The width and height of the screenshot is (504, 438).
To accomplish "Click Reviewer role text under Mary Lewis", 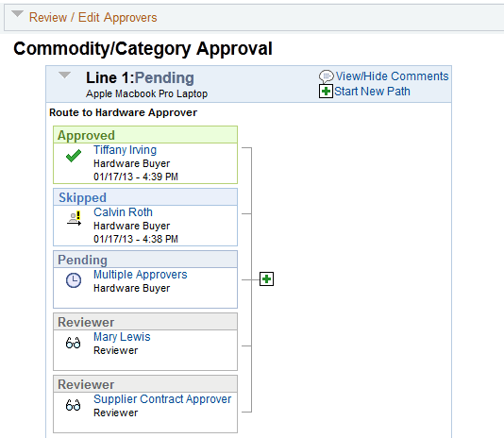I will [x=115, y=350].
